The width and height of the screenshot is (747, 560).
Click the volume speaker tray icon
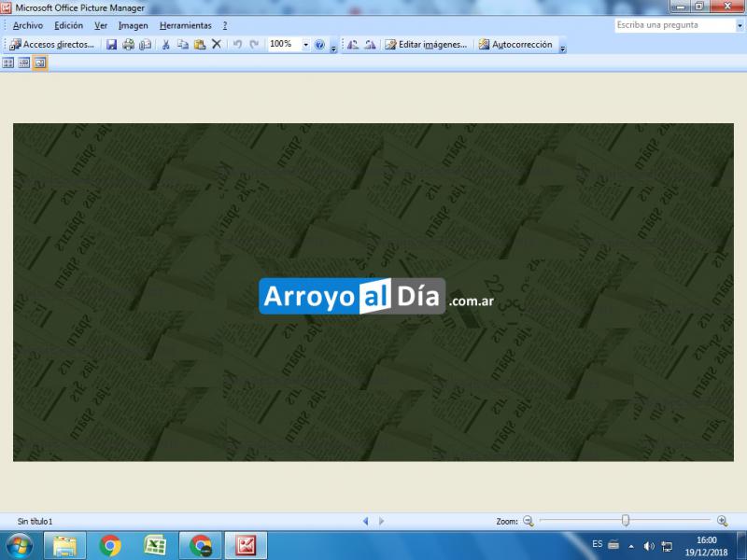(x=648, y=546)
